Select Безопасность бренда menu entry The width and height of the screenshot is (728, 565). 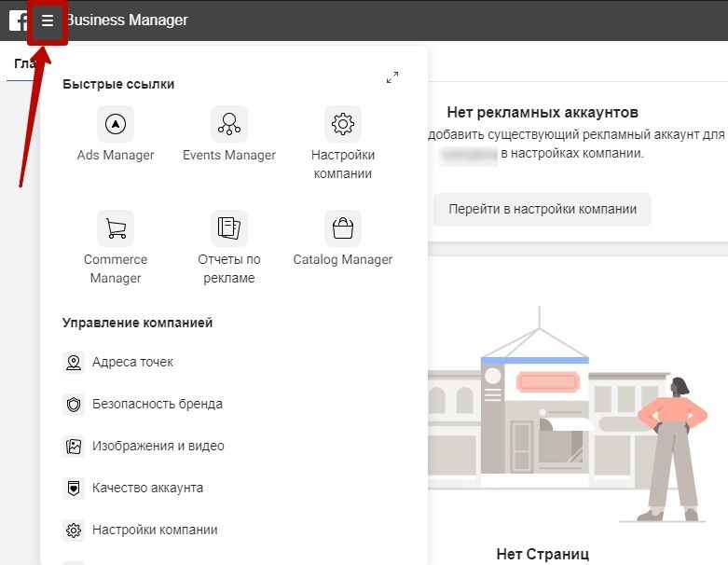coord(158,404)
